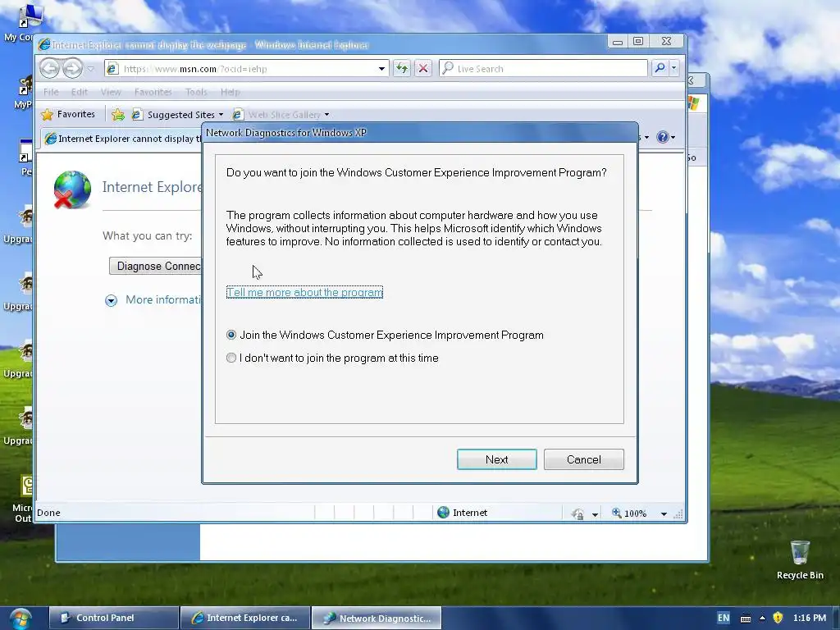Viewport: 840px width, 630px height.
Task: Open search provider dropdown arrow
Action: [x=674, y=68]
